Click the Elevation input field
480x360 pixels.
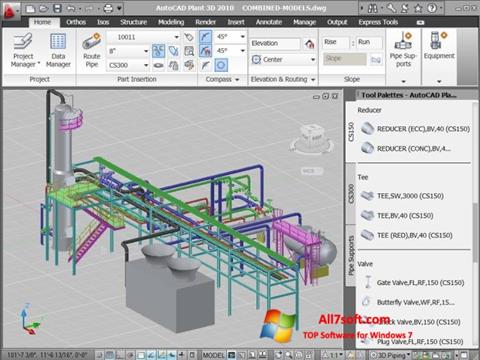tap(275, 43)
